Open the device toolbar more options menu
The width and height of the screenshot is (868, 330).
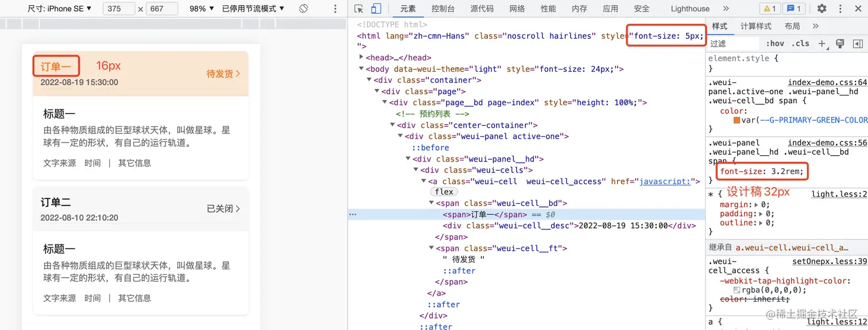pos(335,9)
